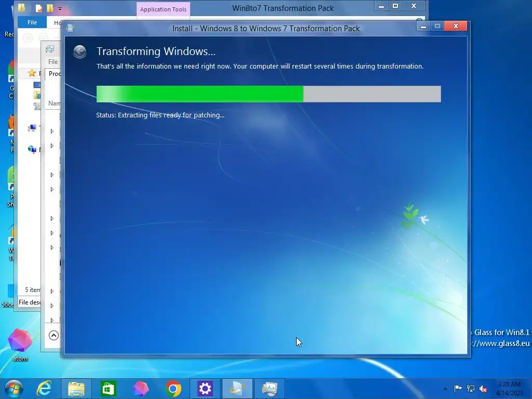
Task: Switch to Processes tab in Task Manager
Action: click(54, 74)
